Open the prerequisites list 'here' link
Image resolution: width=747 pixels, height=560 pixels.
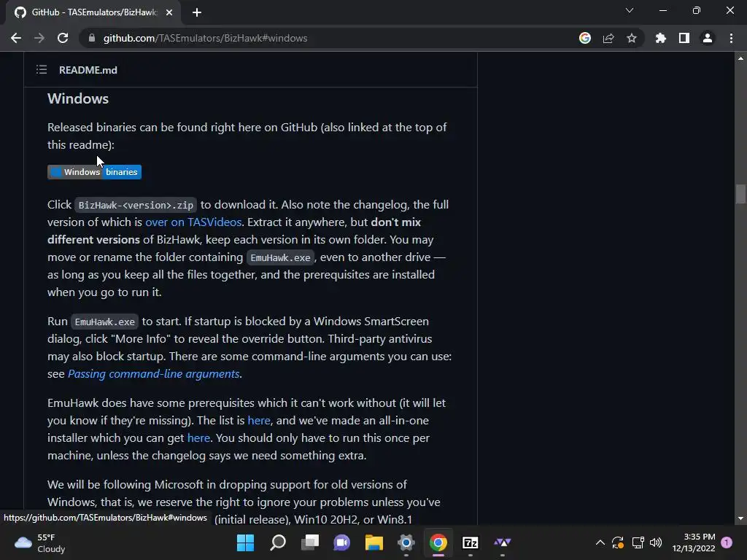(x=259, y=421)
